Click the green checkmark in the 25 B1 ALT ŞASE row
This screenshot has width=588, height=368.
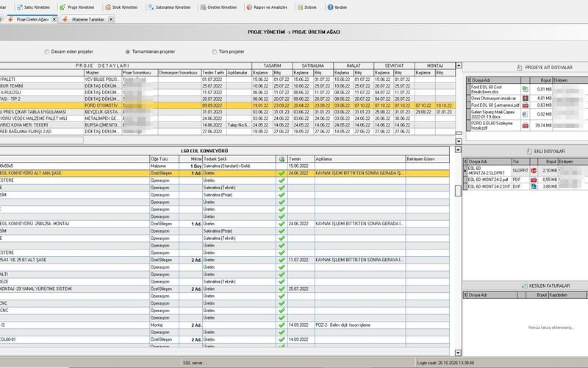click(282, 260)
